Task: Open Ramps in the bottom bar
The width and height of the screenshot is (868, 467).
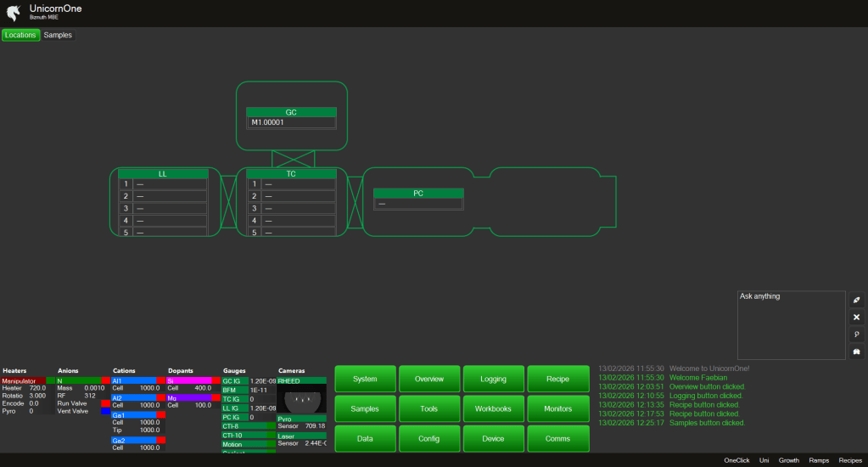Action: pyautogui.click(x=819, y=460)
